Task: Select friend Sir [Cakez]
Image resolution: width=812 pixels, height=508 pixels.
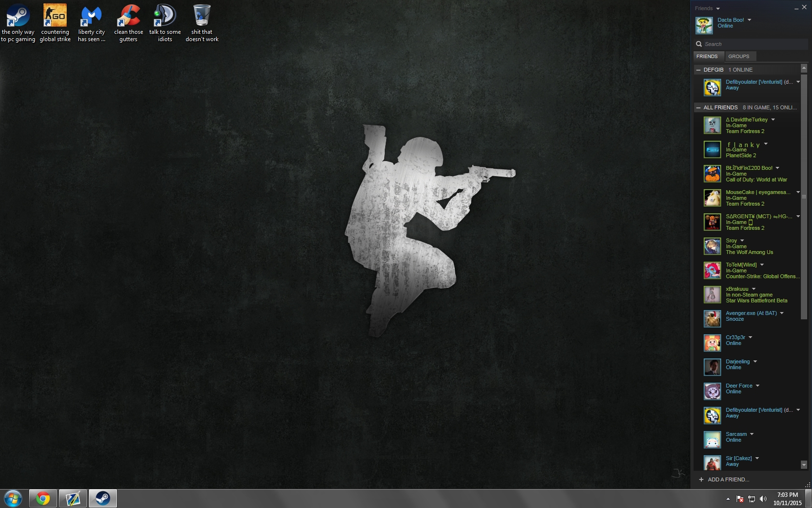Action: tap(748, 462)
